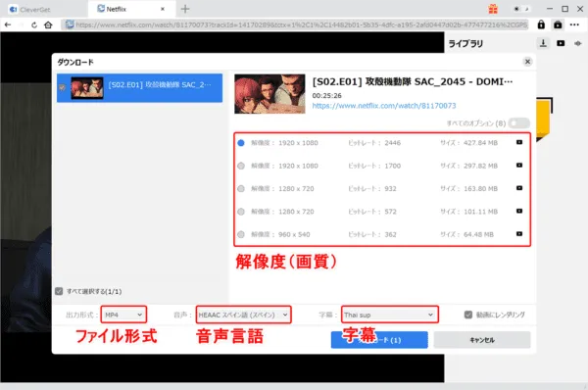Screen dimensions: 588x390
Task: Go back with the browser back arrow
Action: point(8,25)
